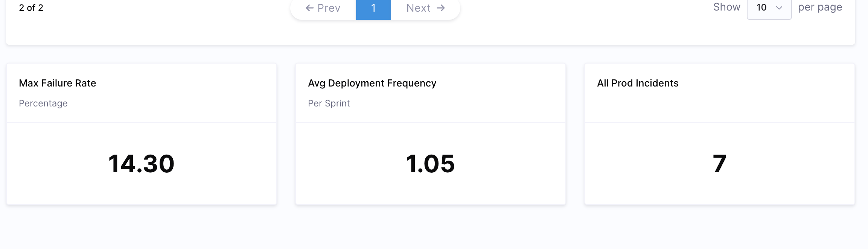Screen dimensions: 868x249
Task: Click the 14.30 failure rate value
Action: tap(141, 164)
